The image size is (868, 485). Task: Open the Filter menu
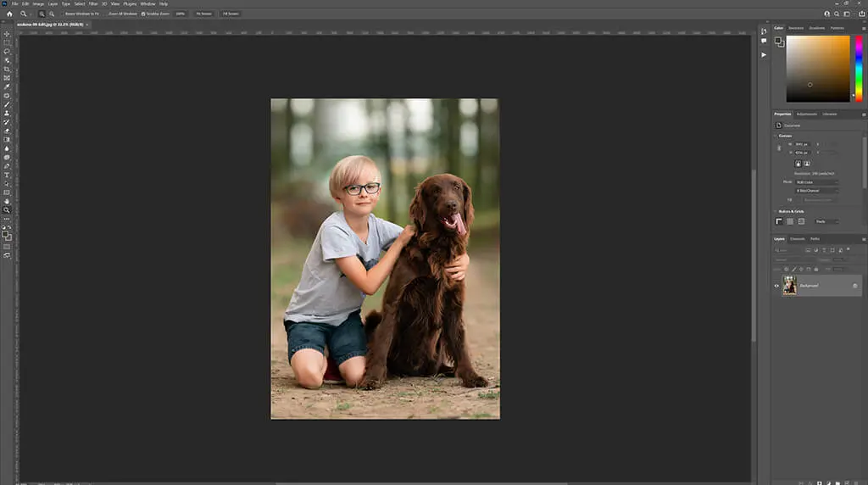coord(93,3)
